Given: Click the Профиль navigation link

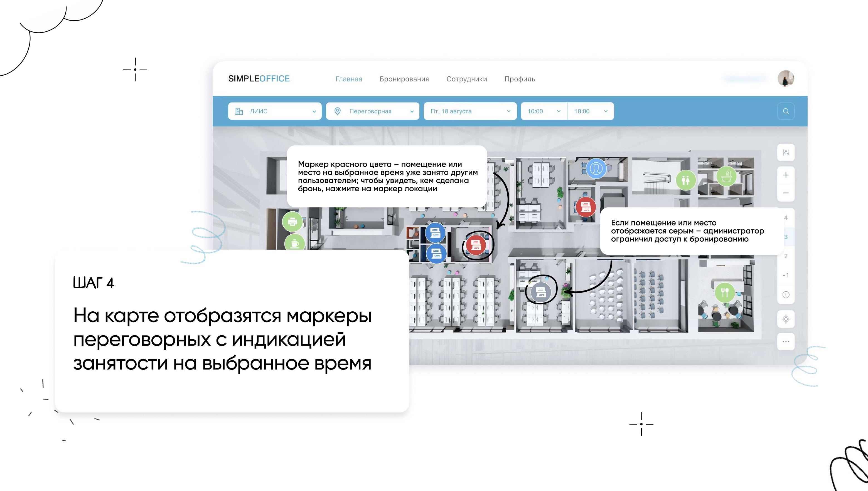Looking at the screenshot, I should (x=519, y=79).
